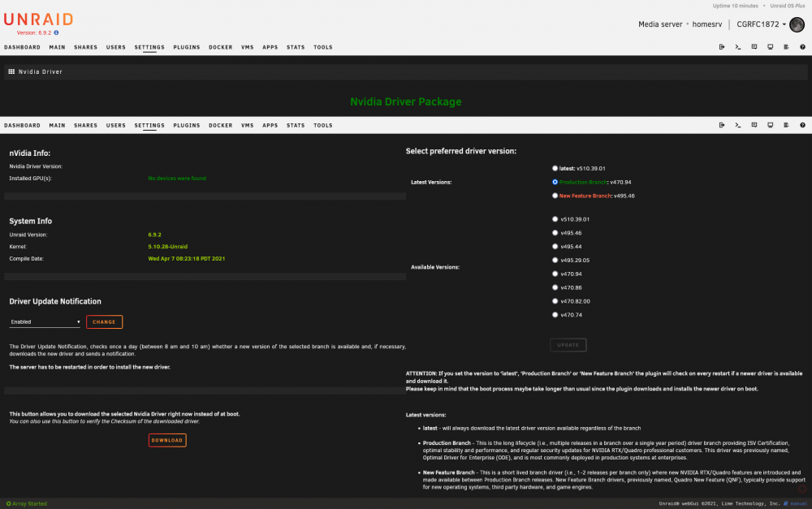Click the monitor info icon in the bar below the Nvidia Driver Package title
Viewport: 812px width, 509px height.
pyautogui.click(x=770, y=125)
